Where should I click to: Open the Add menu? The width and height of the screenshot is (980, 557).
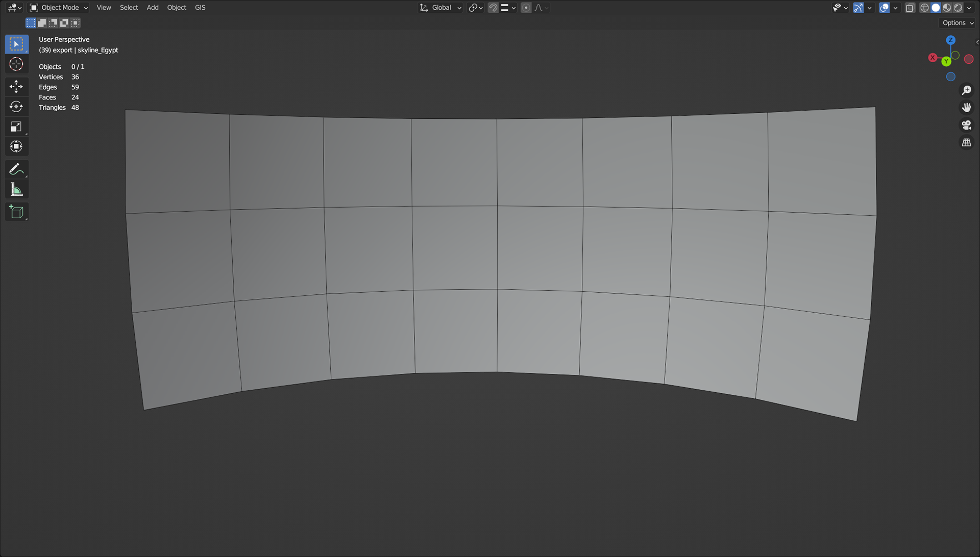coord(153,8)
